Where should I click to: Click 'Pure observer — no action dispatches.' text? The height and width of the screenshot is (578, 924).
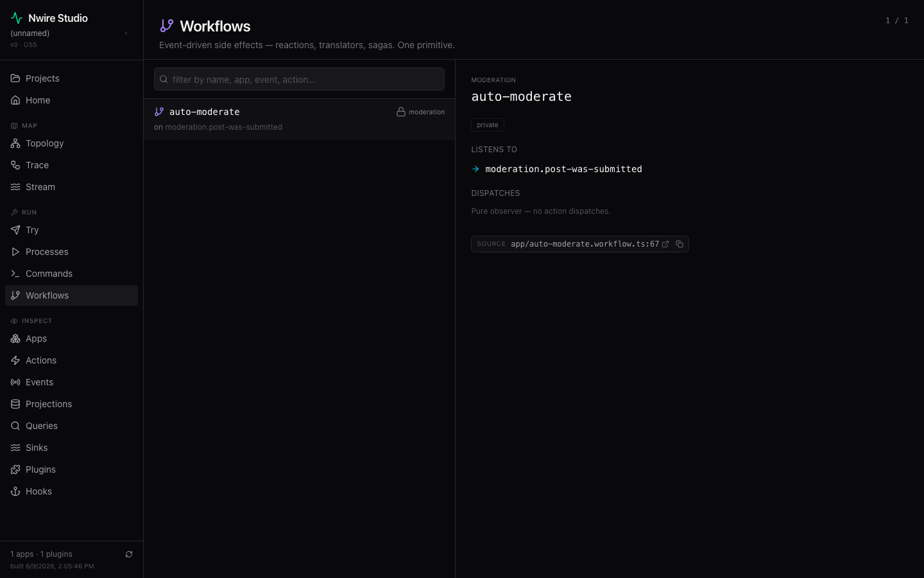tap(541, 211)
